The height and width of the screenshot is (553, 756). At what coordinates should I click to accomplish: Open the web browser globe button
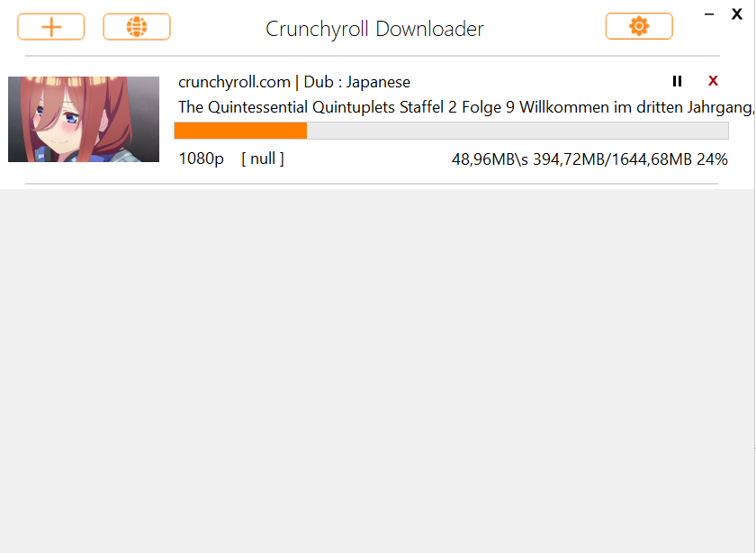click(x=137, y=26)
